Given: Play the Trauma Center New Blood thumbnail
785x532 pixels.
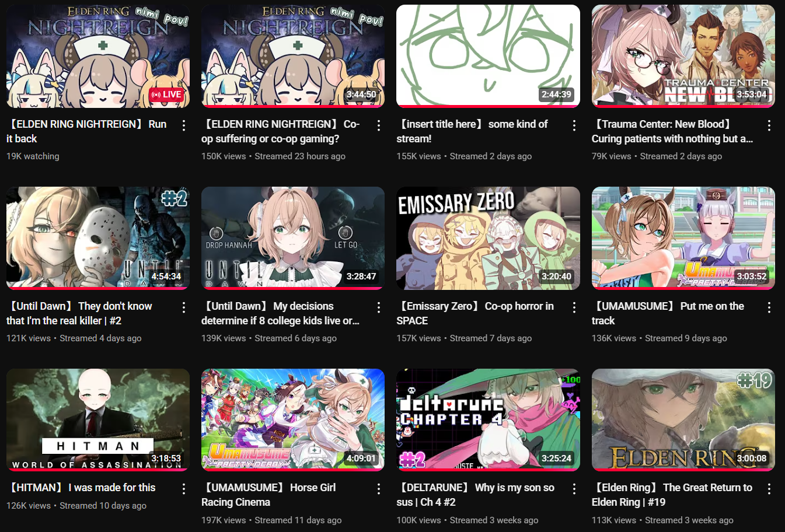Looking at the screenshot, I should 683,56.
